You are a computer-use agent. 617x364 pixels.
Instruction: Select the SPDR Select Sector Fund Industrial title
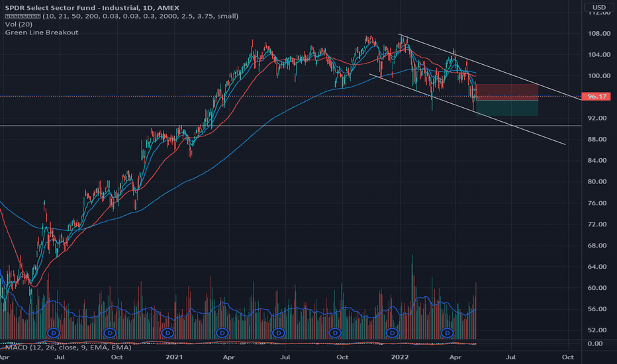(x=92, y=7)
